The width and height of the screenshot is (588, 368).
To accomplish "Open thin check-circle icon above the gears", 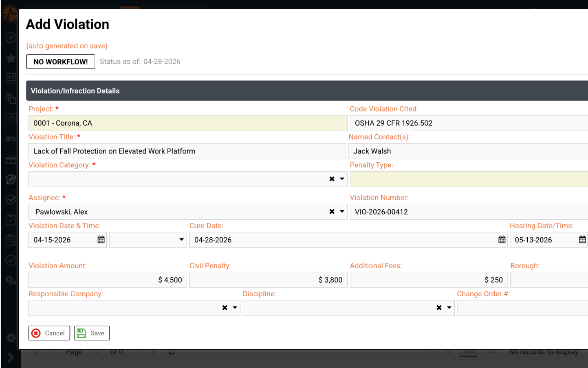I will 11,260.
